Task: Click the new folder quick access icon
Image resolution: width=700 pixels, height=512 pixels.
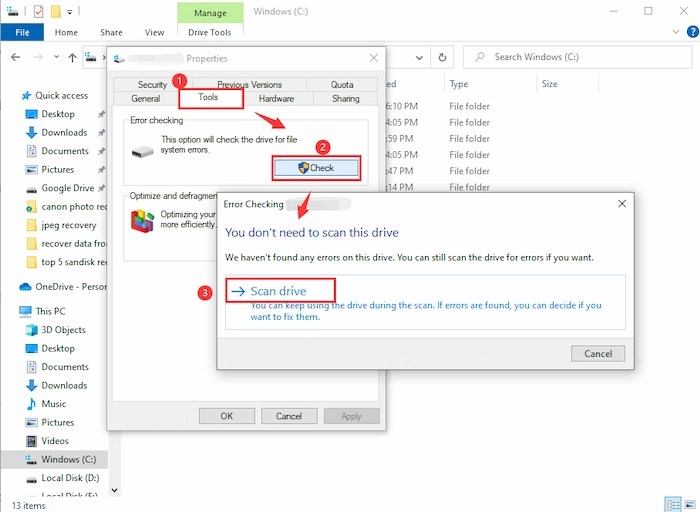Action: point(55,12)
